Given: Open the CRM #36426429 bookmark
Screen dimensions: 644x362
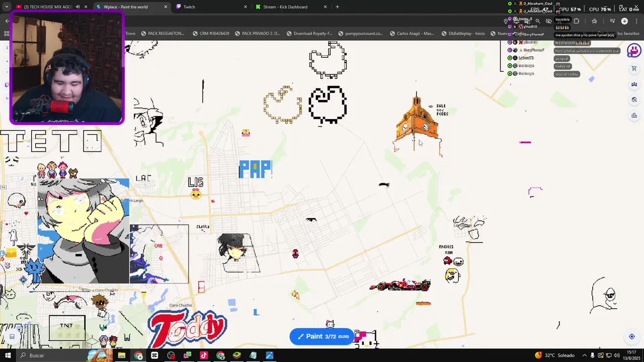Looking at the screenshot, I should (211, 34).
